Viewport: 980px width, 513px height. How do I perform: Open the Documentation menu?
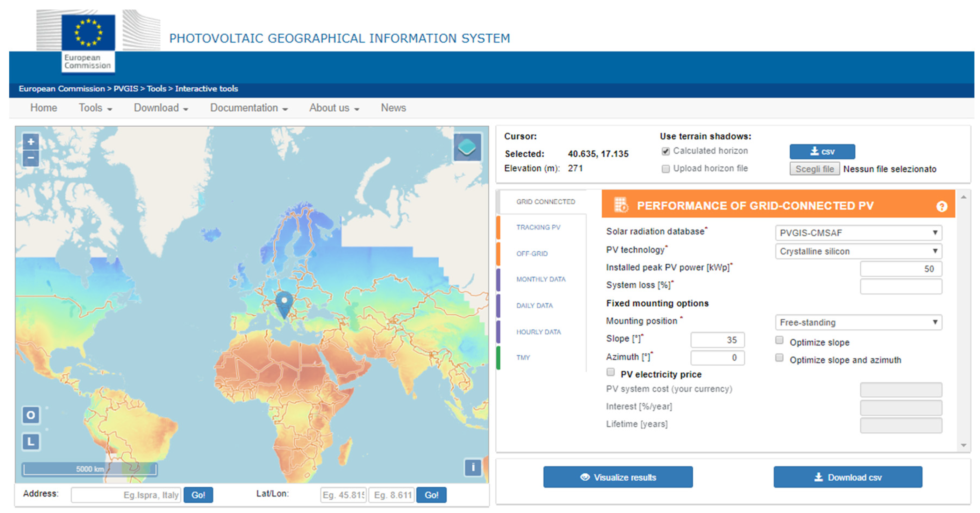click(x=249, y=108)
